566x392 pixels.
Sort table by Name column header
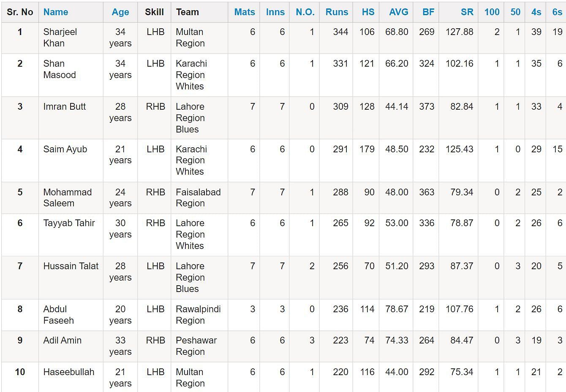(56, 12)
